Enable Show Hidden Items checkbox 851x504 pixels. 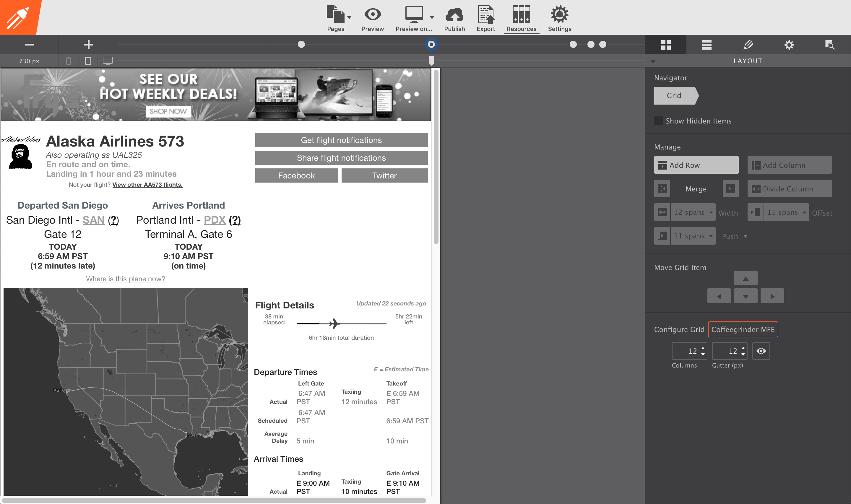tap(658, 121)
